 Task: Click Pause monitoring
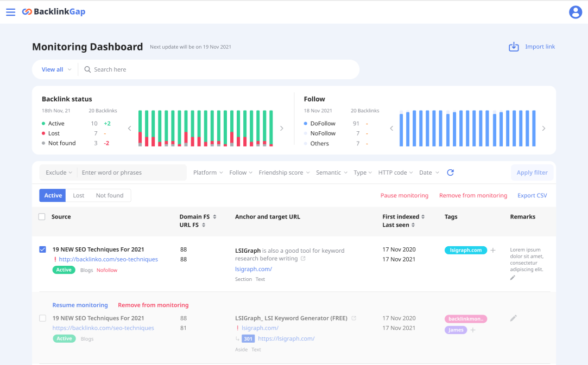click(404, 195)
